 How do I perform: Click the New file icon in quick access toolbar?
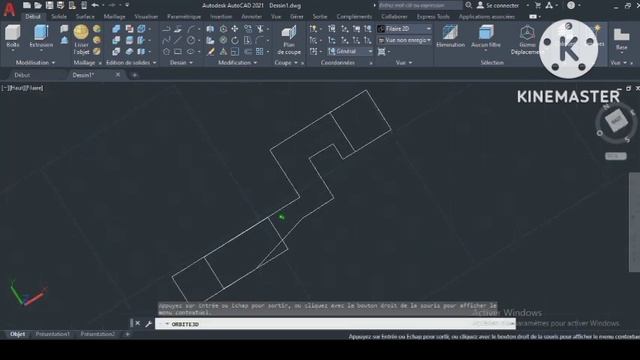click(27, 5)
